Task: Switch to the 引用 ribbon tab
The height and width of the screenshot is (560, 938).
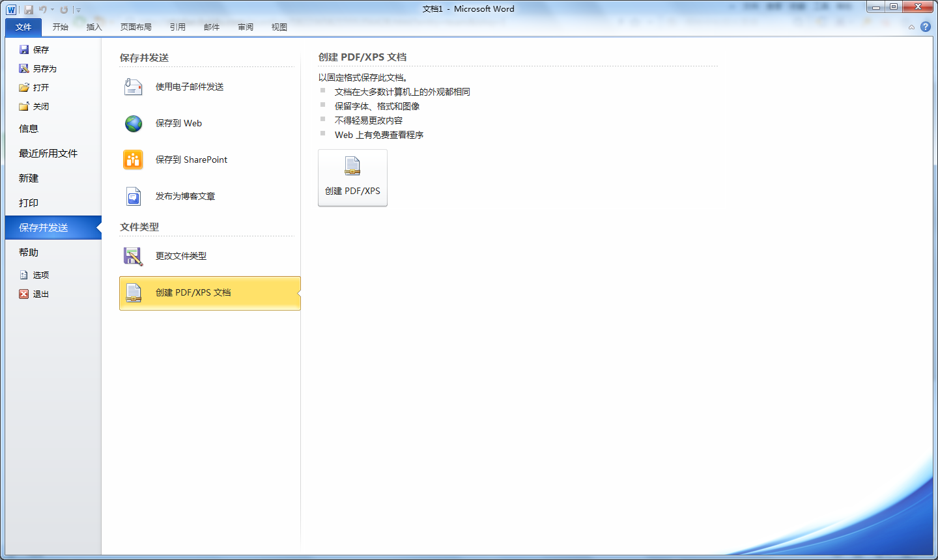Action: coord(178,27)
